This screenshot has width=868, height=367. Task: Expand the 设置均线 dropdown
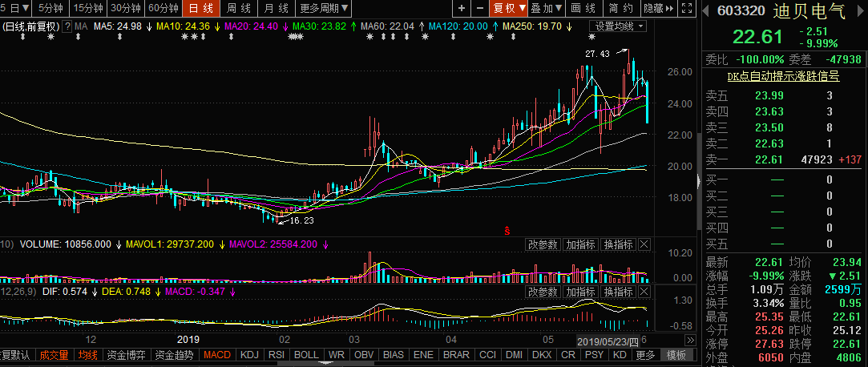tap(620, 26)
